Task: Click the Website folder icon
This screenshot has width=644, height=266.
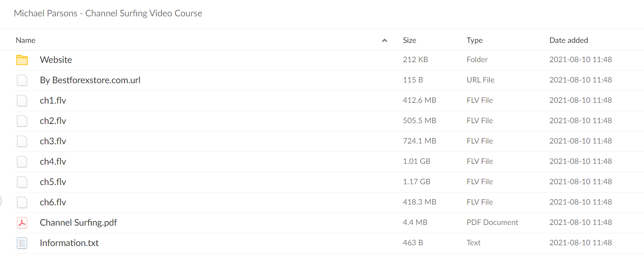Action: (x=22, y=60)
